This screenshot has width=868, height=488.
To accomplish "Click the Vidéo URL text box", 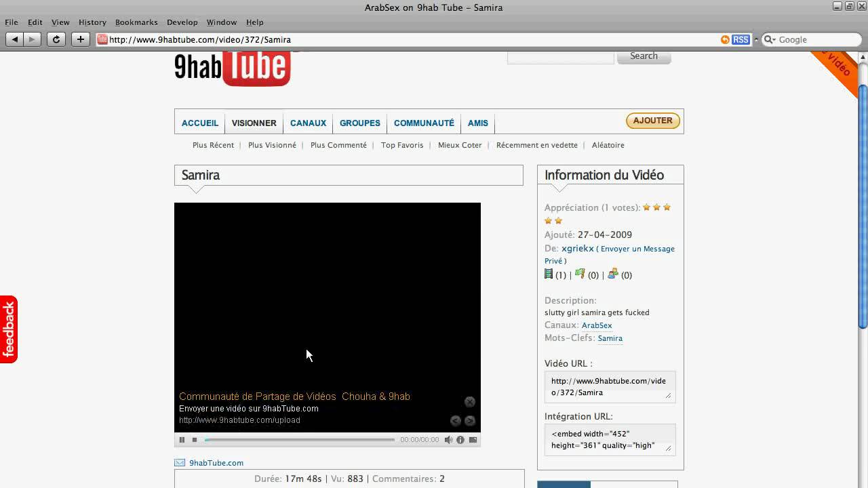I will 610,386.
